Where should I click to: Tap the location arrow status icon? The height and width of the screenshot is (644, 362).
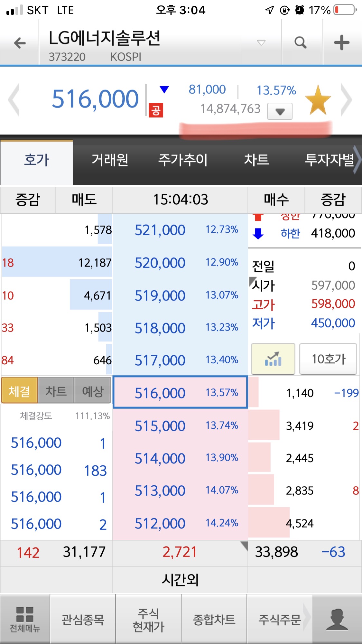coord(270,10)
